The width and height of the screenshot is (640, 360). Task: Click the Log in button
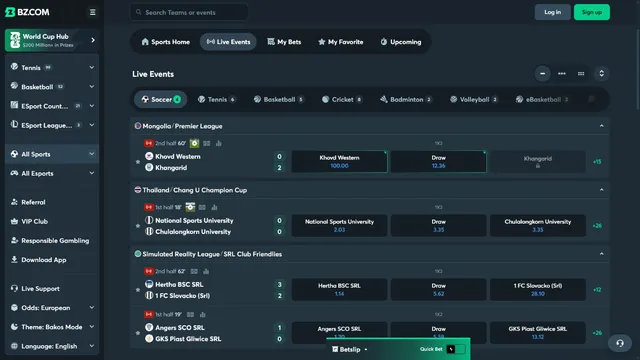click(552, 12)
